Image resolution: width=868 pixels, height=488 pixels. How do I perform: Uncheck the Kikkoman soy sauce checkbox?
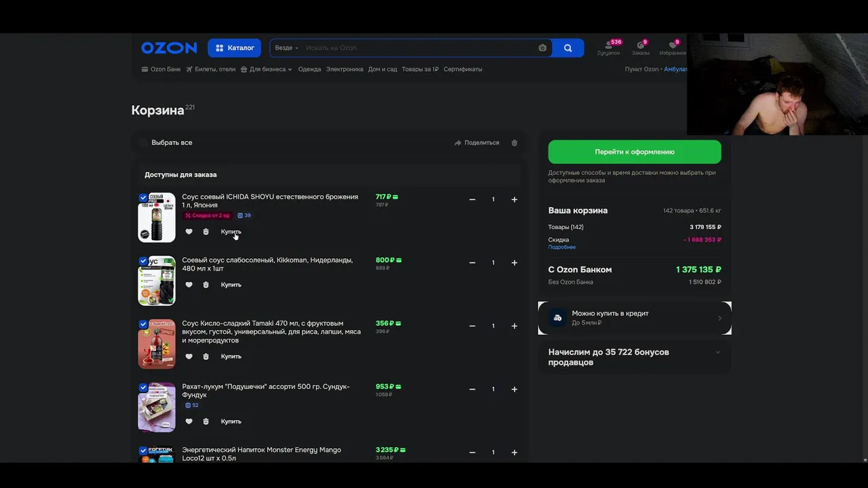pos(143,261)
